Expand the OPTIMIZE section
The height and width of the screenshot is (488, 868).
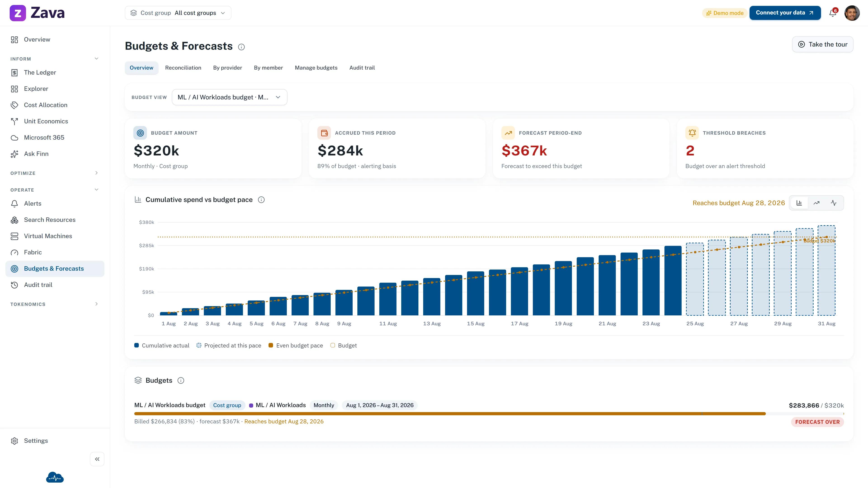click(x=55, y=173)
